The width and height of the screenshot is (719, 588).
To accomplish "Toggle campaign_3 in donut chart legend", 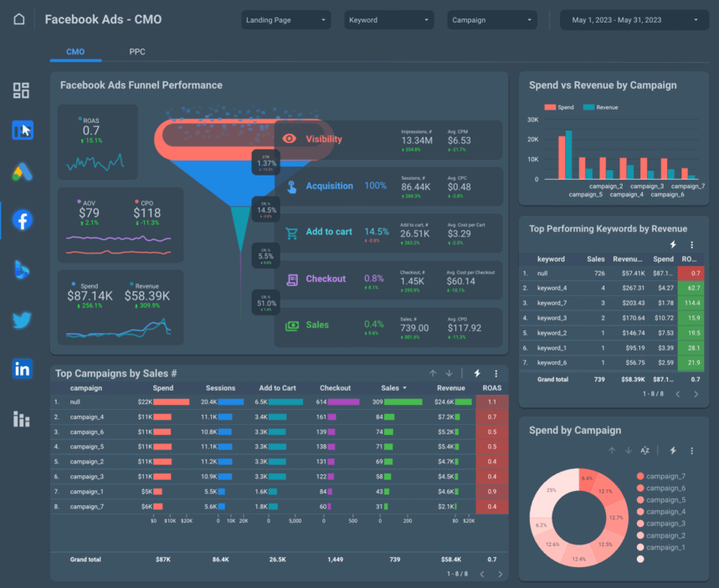I will [660, 524].
